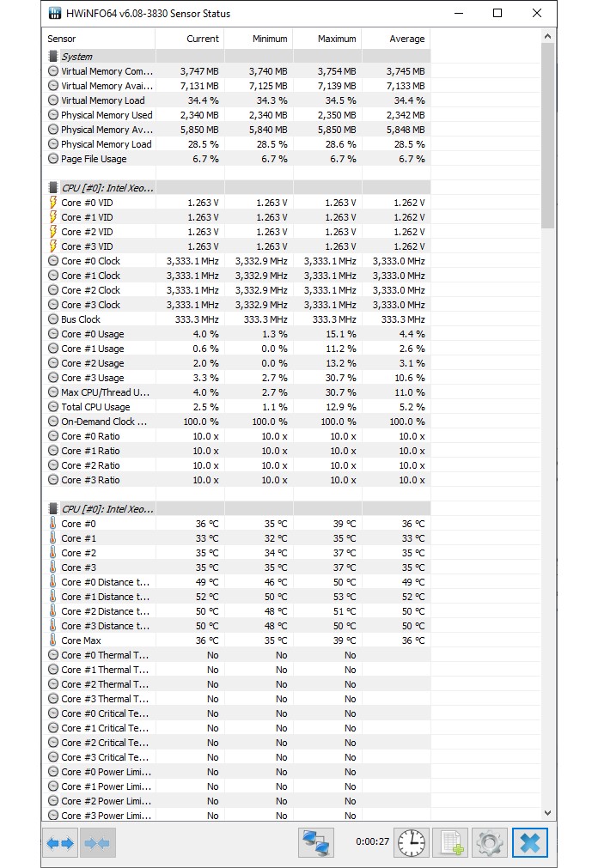Screen dimensions: 598x868
Task: Close sensors with the blue X button
Action: (x=530, y=842)
